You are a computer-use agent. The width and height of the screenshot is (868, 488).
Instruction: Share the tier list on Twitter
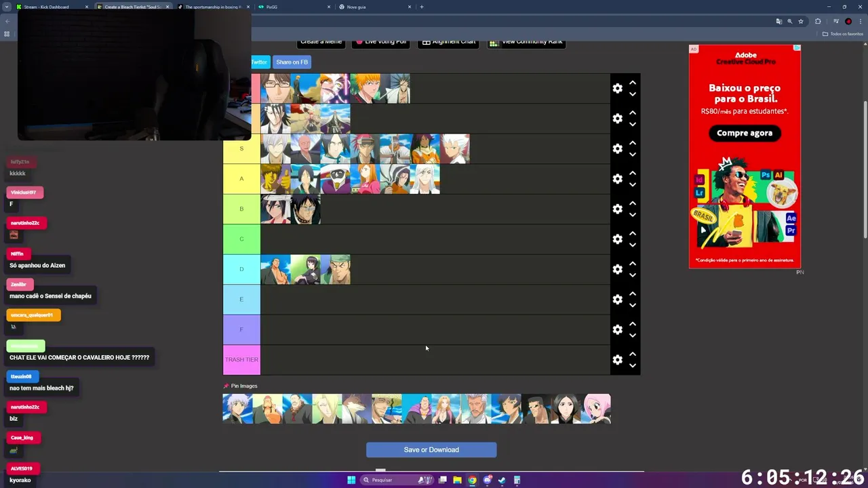(260, 62)
